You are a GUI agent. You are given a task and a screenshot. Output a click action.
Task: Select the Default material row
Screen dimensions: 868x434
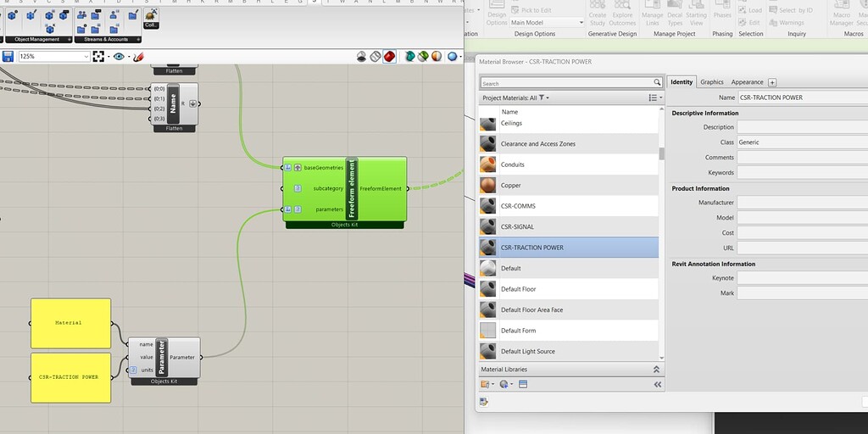tap(569, 269)
